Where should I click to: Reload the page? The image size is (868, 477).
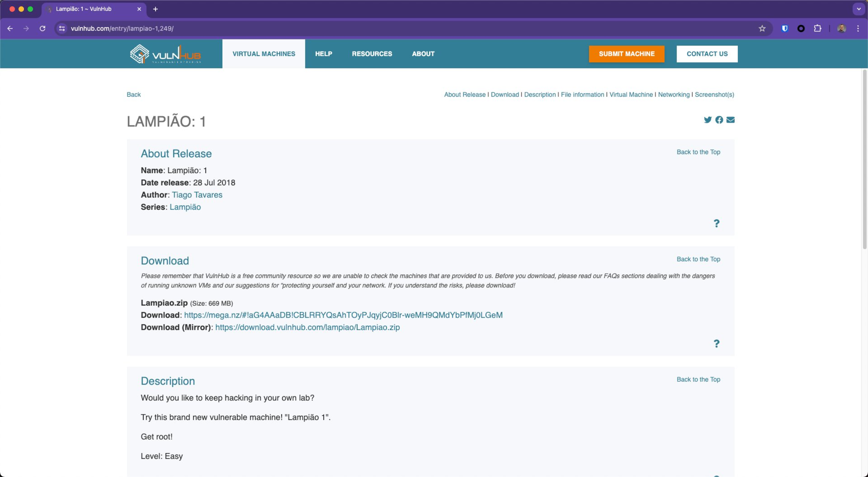(x=42, y=29)
